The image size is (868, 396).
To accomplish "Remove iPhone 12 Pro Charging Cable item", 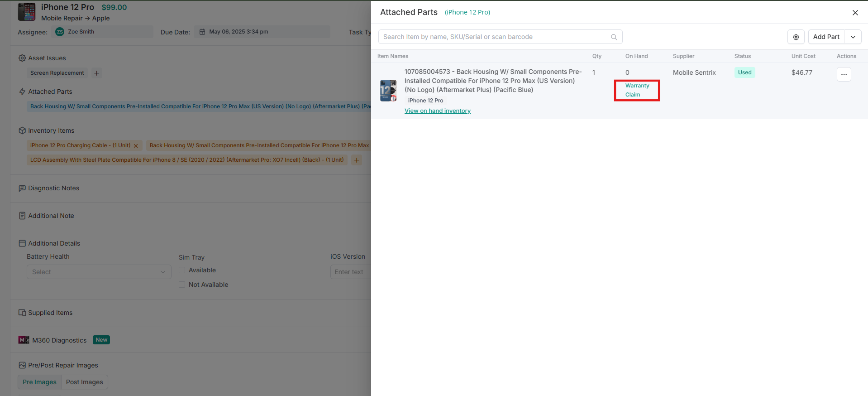I will click(x=136, y=146).
